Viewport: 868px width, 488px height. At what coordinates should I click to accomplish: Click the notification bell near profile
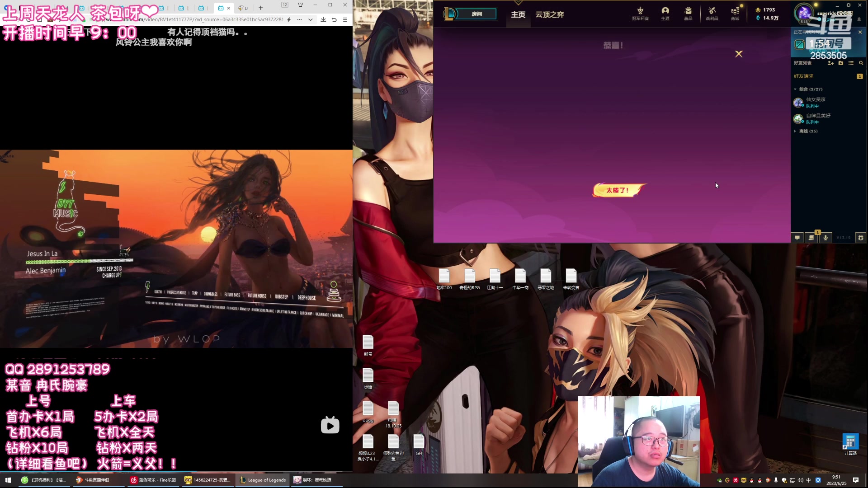click(x=859, y=20)
